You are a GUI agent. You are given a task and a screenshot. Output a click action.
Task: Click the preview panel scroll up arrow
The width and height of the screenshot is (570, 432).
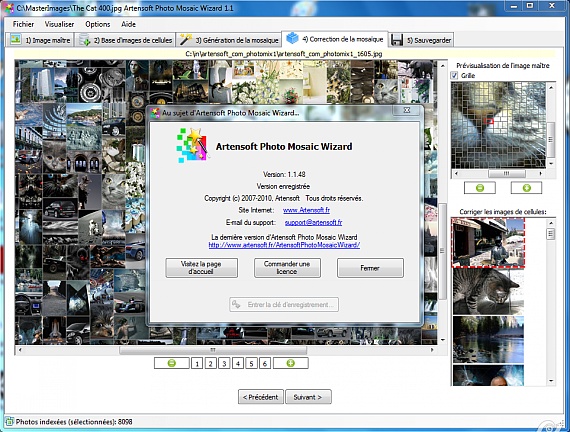tap(551, 88)
